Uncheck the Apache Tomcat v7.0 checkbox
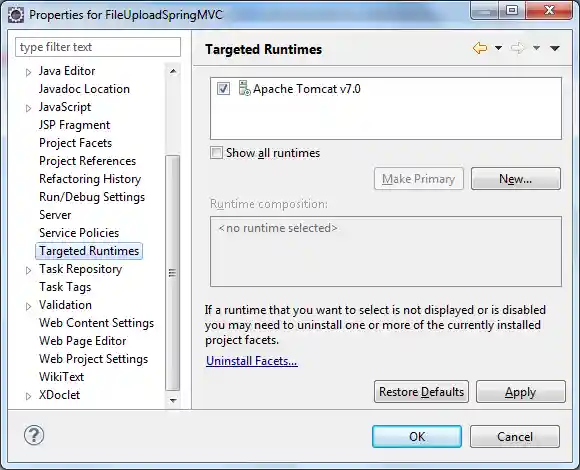This screenshot has width=580, height=470. (x=223, y=89)
